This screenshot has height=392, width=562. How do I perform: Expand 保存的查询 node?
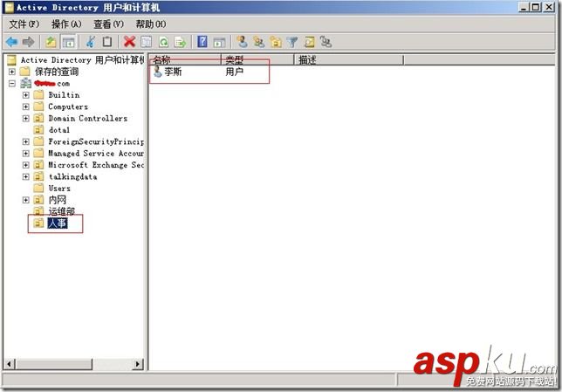click(x=12, y=72)
